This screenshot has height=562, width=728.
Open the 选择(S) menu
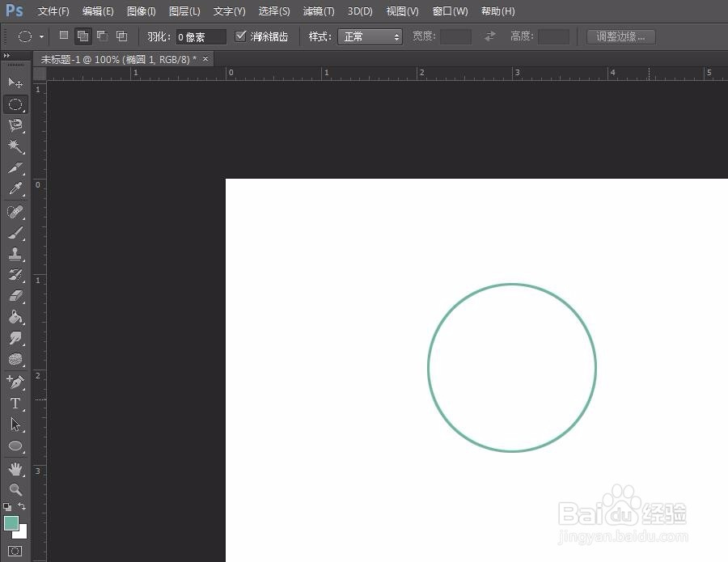pyautogui.click(x=274, y=11)
